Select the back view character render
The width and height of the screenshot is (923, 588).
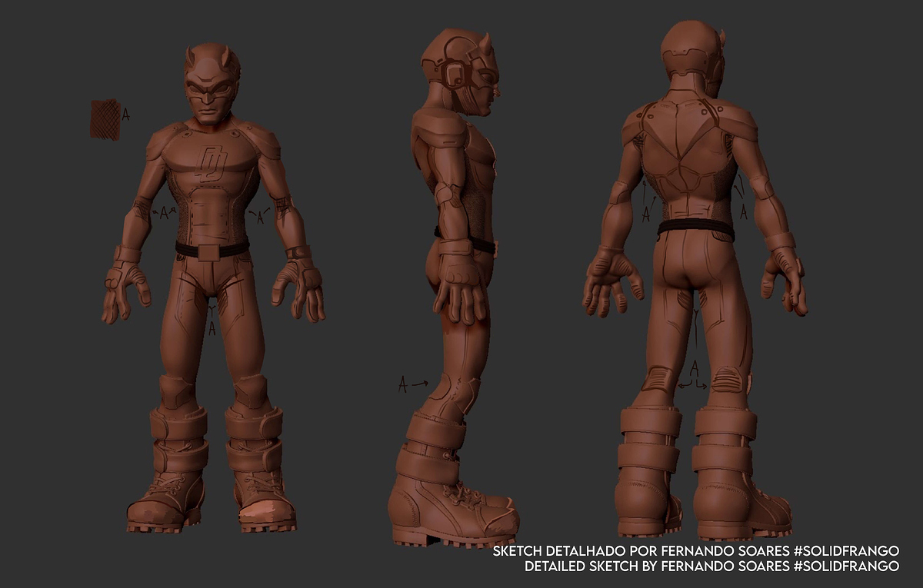694,280
